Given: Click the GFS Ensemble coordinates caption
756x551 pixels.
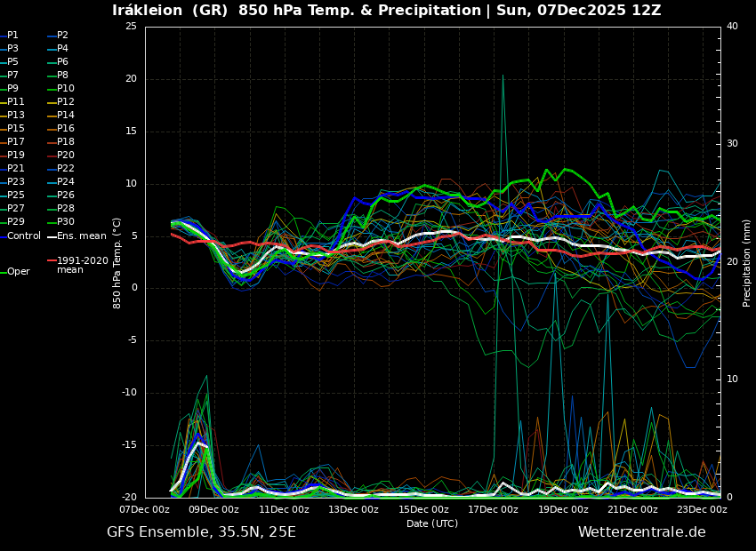Looking at the screenshot, I should pos(201,532).
